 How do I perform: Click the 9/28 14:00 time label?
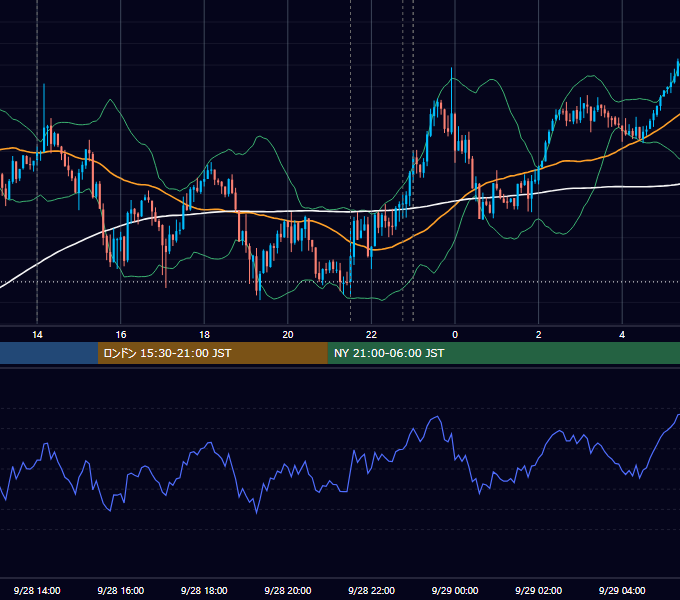(x=37, y=590)
